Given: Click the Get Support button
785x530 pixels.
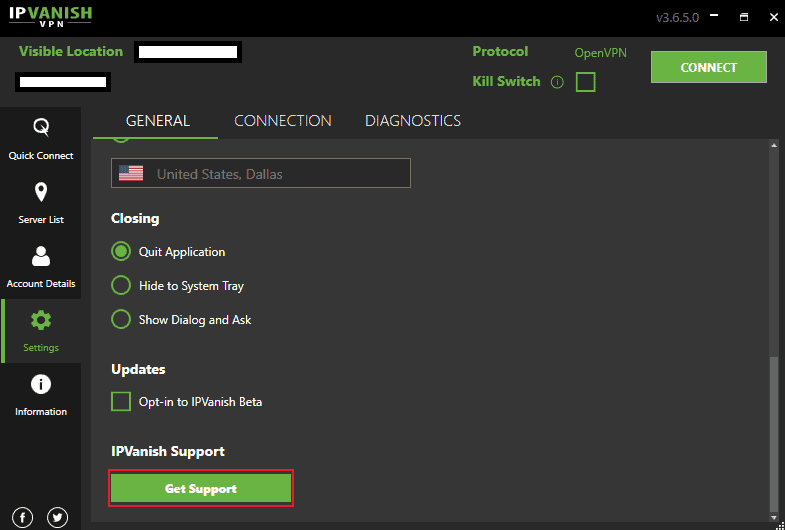Looking at the screenshot, I should pyautogui.click(x=201, y=488).
